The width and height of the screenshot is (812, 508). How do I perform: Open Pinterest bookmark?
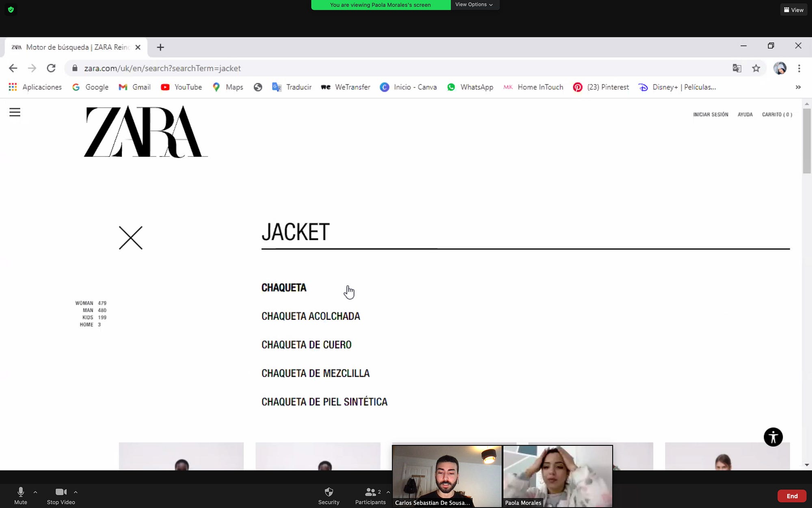pos(601,87)
